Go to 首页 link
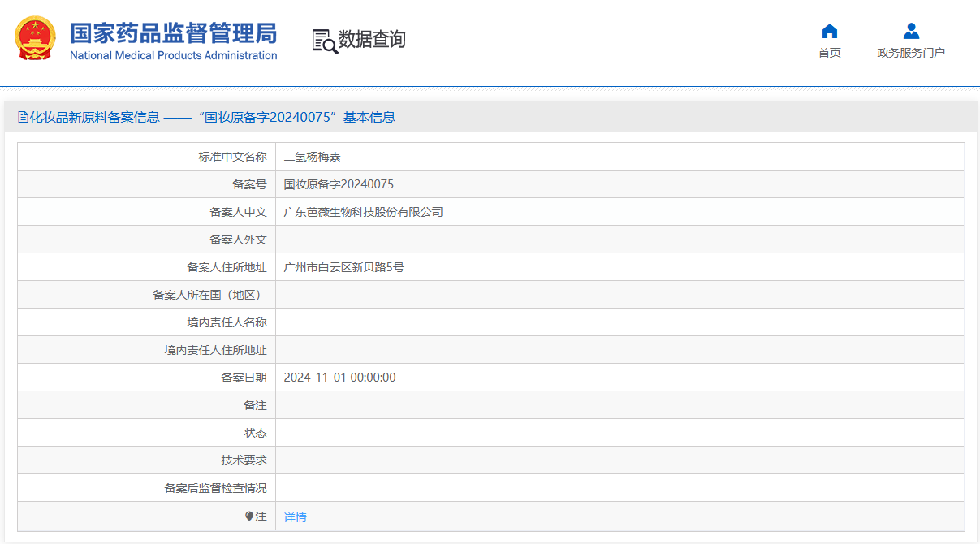This screenshot has width=980, height=544. pyautogui.click(x=829, y=53)
